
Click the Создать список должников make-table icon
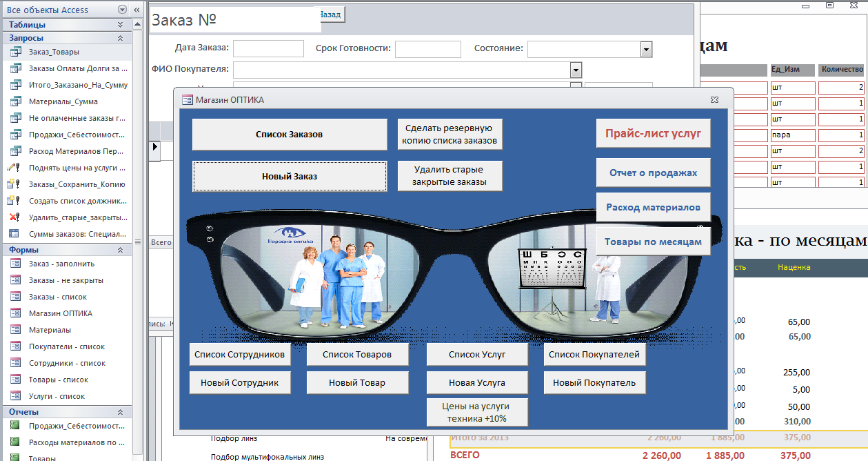click(x=14, y=201)
